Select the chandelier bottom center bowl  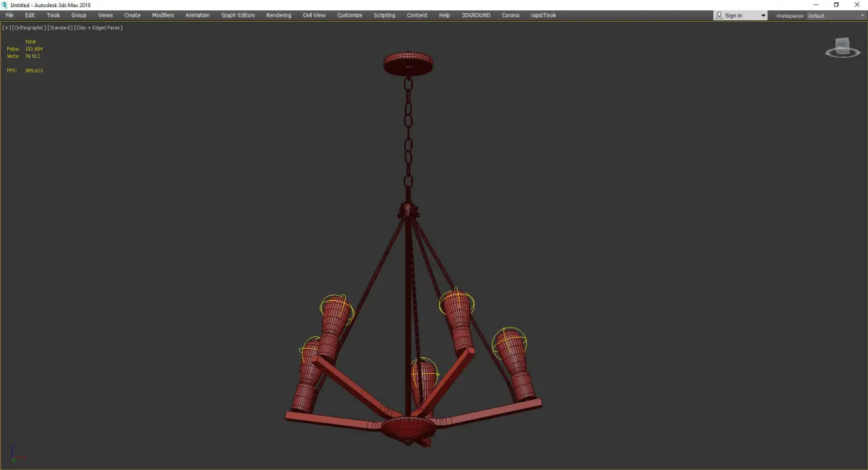[x=407, y=430]
